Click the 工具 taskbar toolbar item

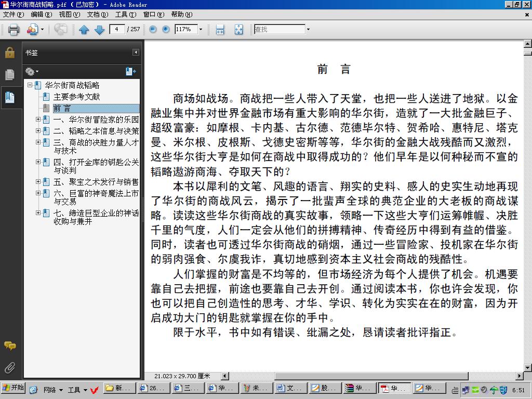77,390
